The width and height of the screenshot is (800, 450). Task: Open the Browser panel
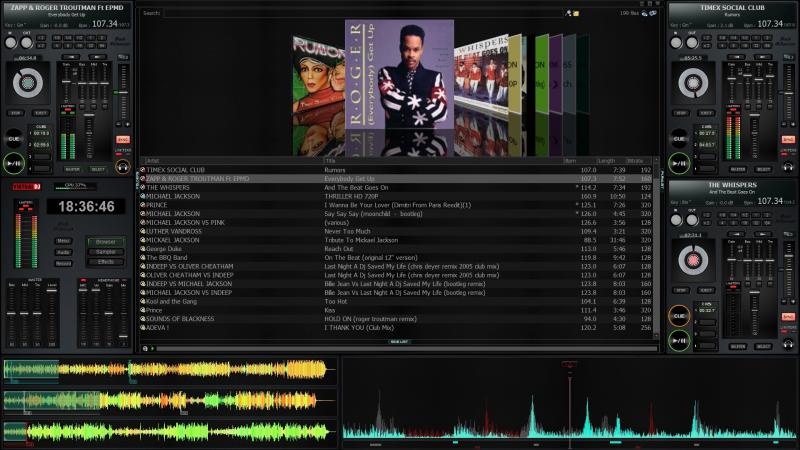105,241
